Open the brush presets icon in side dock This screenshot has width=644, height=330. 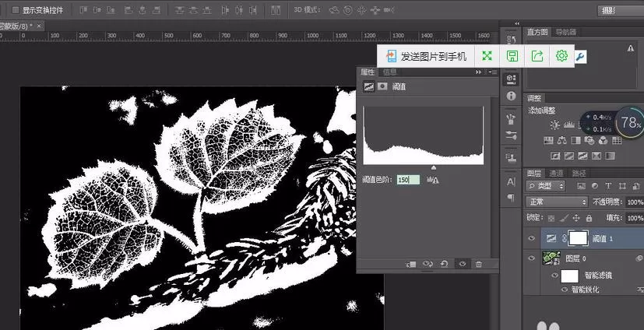point(512,119)
